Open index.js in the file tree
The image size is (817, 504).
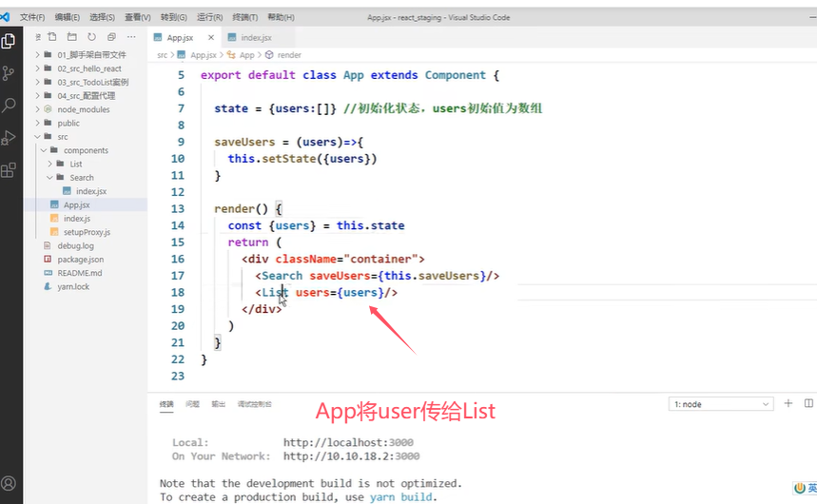(x=77, y=219)
